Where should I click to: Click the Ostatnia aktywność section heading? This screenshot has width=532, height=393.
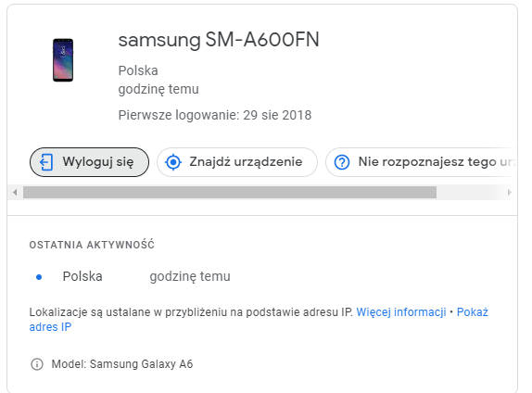[x=92, y=245]
